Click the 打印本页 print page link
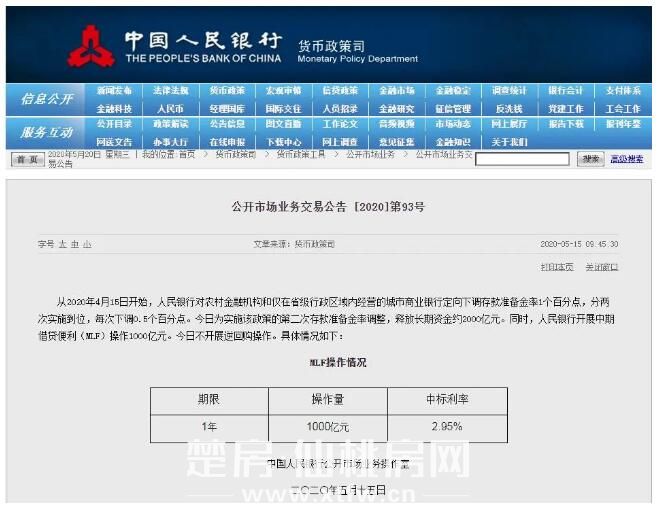Screen dimensions: 658x509 [557, 267]
